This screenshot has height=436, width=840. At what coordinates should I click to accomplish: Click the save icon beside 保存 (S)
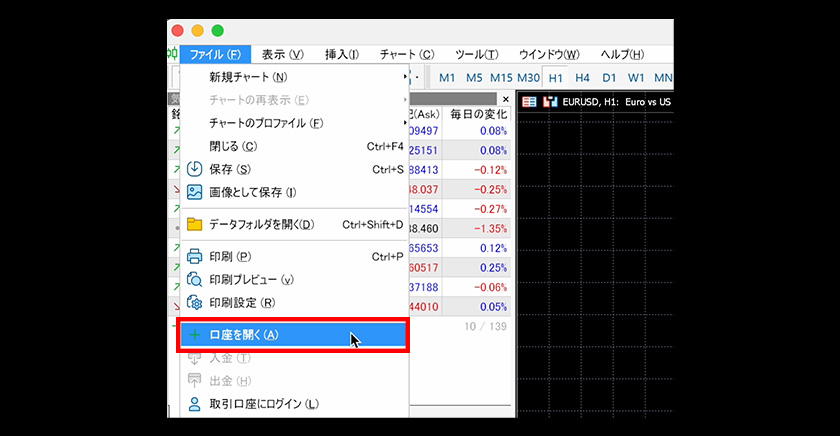coord(195,169)
